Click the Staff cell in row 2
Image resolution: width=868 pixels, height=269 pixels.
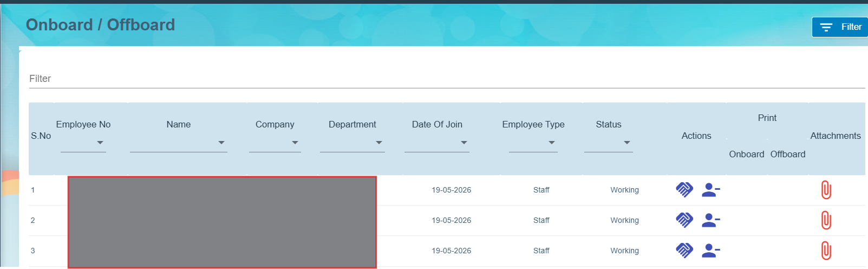(541, 220)
